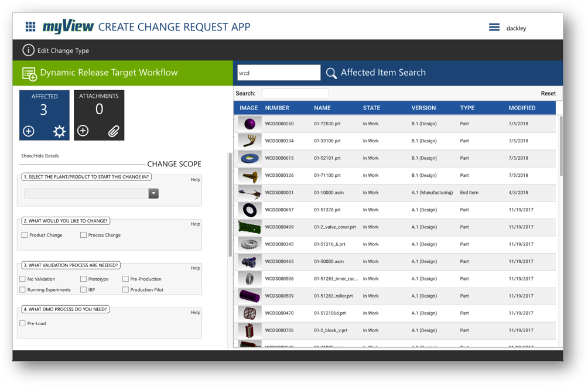The width and height of the screenshot is (588, 386).
Task: Sort table by MODIFIED column
Action: pos(522,108)
